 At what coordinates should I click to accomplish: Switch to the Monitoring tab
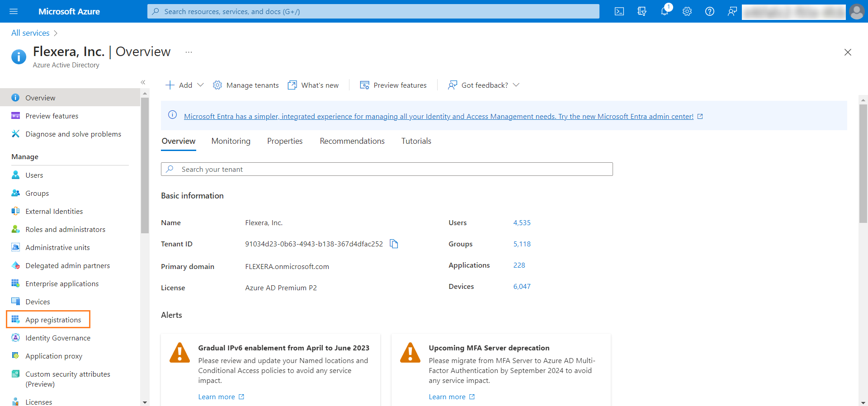click(231, 141)
